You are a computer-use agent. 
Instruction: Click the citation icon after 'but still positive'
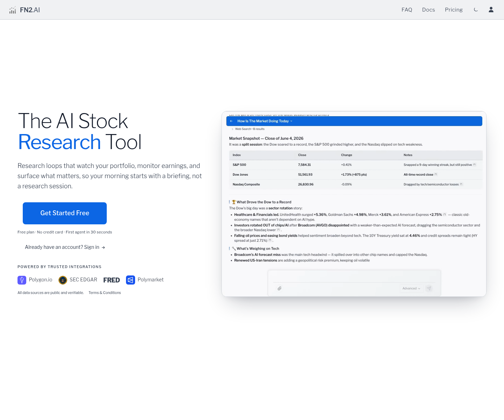click(475, 164)
